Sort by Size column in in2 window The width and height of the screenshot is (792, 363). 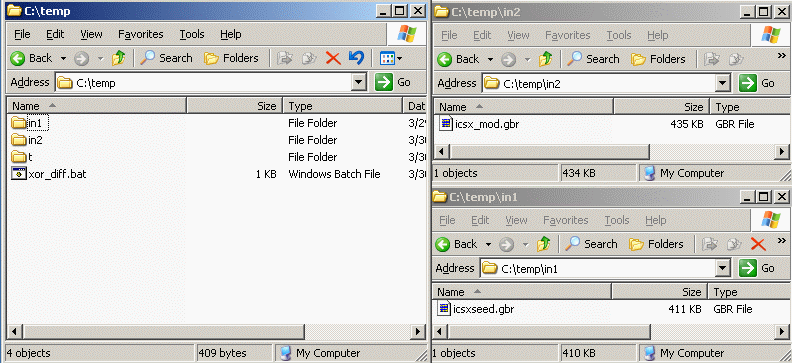tap(662, 107)
